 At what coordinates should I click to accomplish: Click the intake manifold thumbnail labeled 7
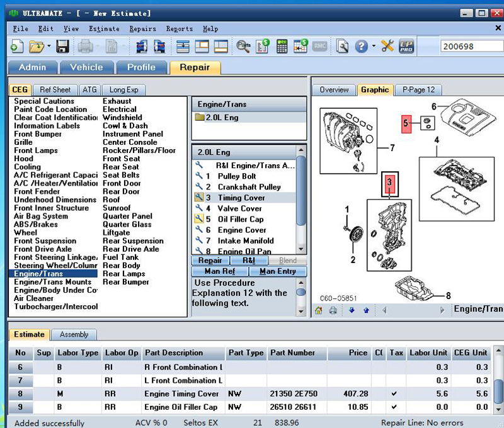(x=348, y=140)
